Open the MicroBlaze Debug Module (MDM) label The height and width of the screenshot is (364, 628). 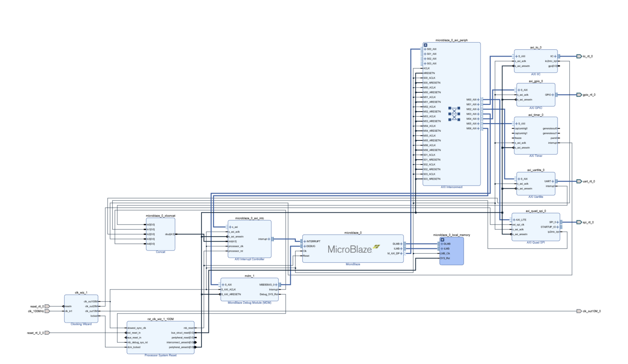tap(249, 302)
